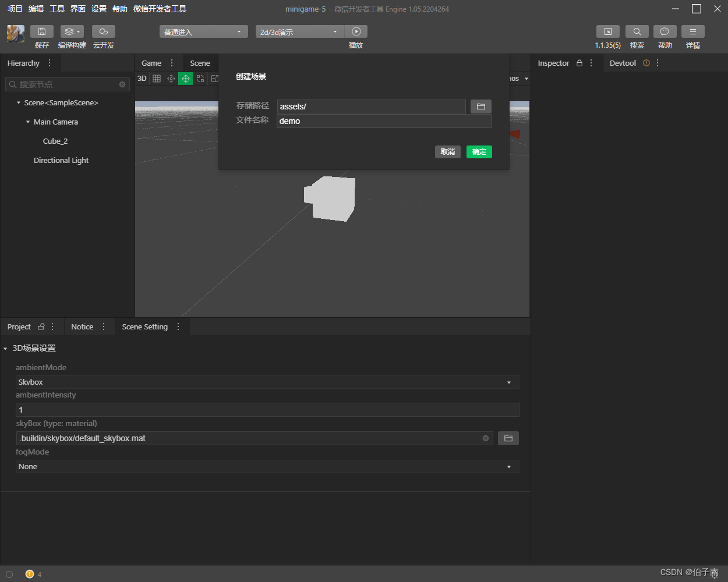Image resolution: width=728 pixels, height=582 pixels.
Task: Select the Main Camera node label
Action: click(x=56, y=122)
